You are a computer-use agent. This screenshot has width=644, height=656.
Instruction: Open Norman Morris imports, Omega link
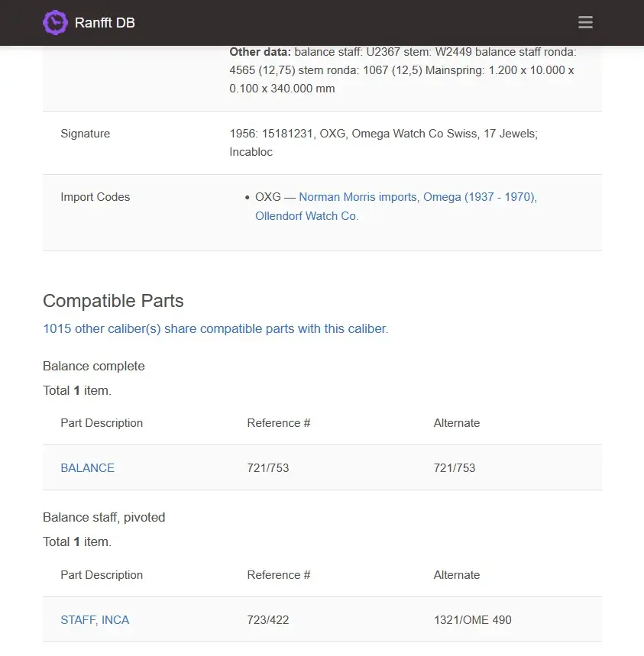click(x=418, y=197)
